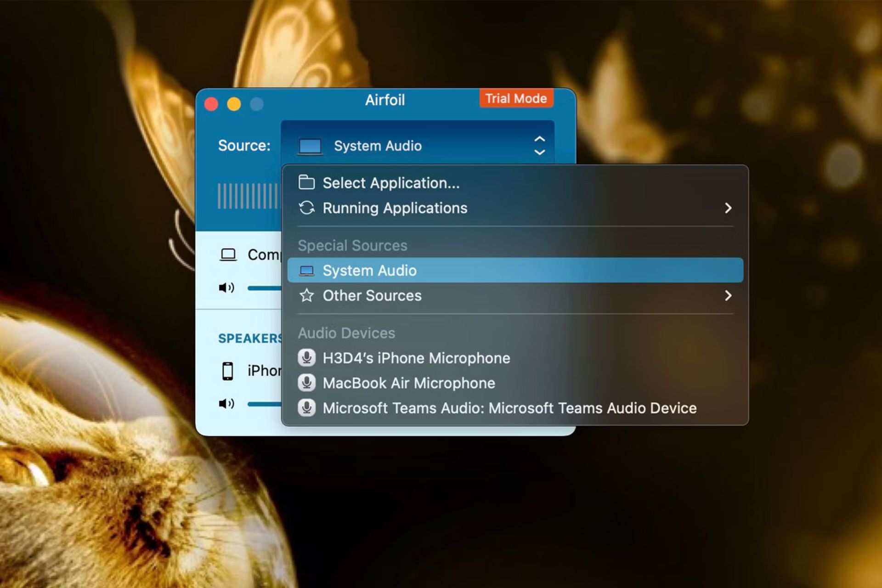882x588 pixels.
Task: Expand the Running Applications arrow
Action: pyautogui.click(x=728, y=208)
